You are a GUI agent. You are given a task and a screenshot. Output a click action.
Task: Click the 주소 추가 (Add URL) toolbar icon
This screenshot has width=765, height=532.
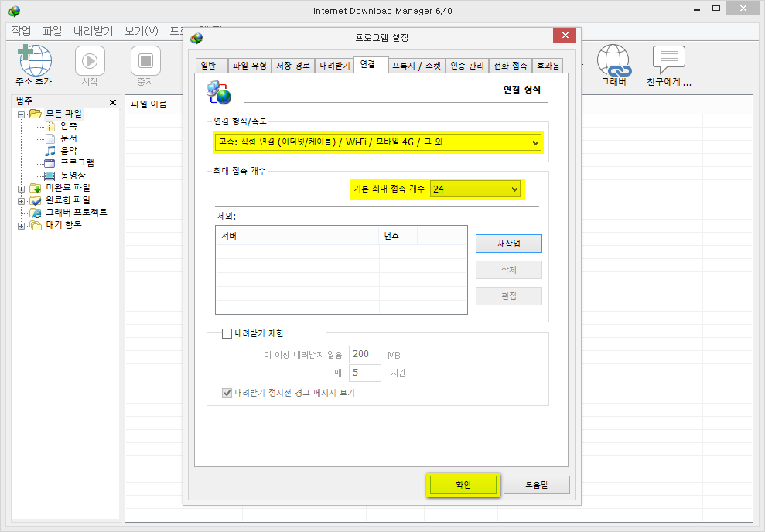34,60
